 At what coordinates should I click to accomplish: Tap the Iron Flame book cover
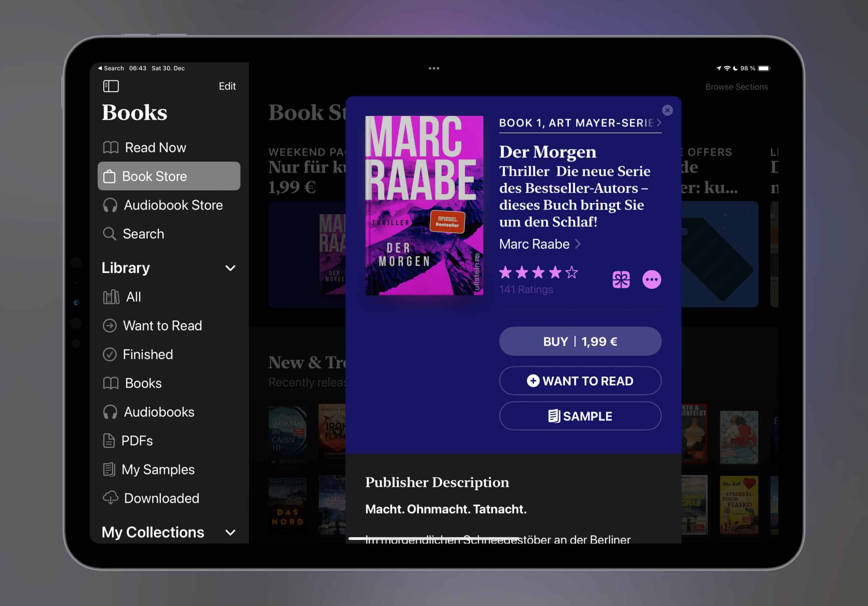tap(332, 432)
